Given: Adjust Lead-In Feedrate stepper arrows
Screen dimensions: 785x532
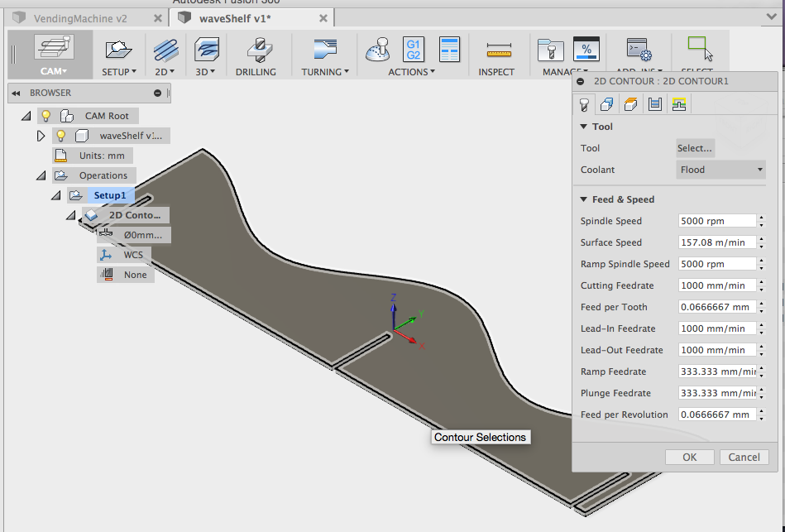Looking at the screenshot, I should (x=762, y=328).
